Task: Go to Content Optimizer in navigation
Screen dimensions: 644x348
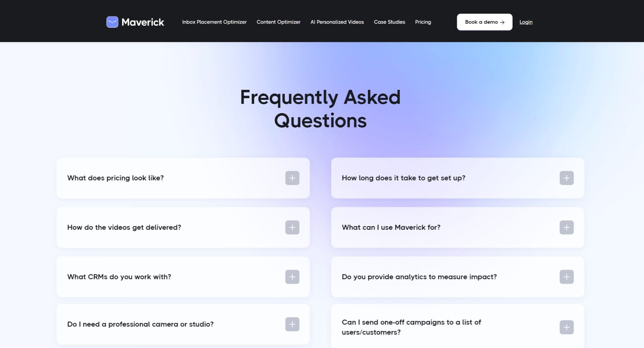Action: pos(278,22)
